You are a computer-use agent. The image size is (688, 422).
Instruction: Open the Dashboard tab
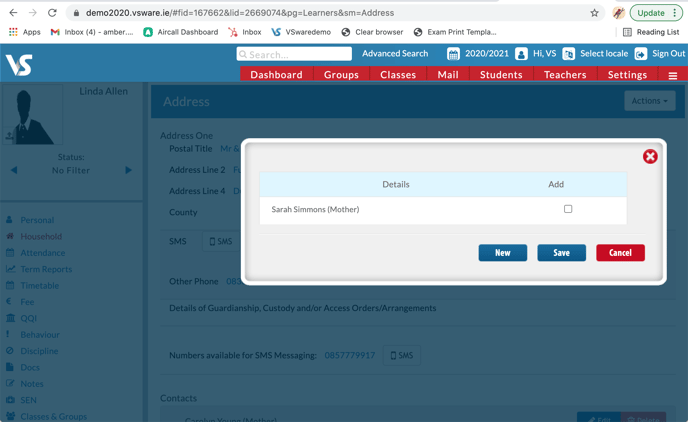click(276, 75)
